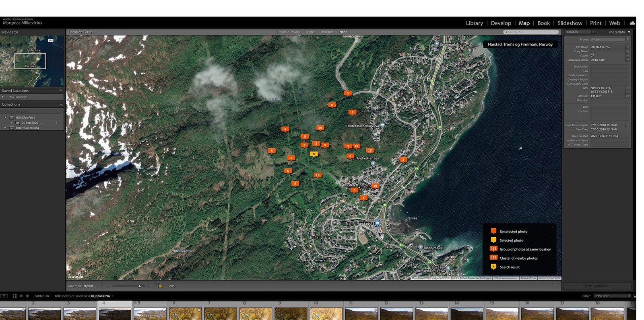Expand Smart Collections set
644x320 pixels.
[x=5, y=128]
